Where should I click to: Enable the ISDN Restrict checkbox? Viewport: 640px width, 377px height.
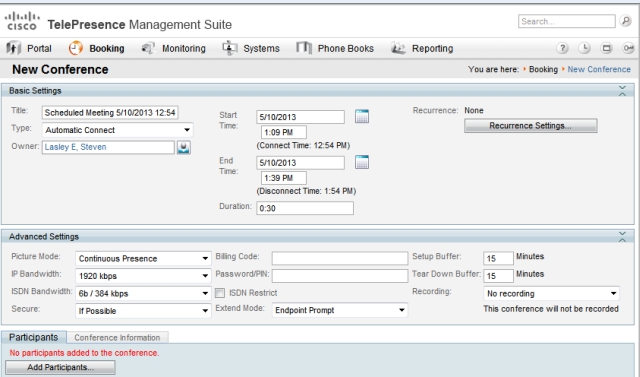click(220, 293)
